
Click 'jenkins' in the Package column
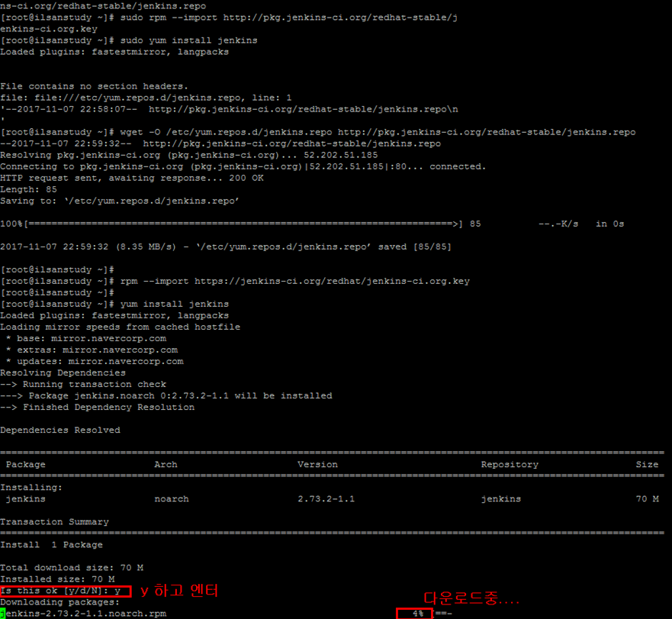click(x=26, y=499)
